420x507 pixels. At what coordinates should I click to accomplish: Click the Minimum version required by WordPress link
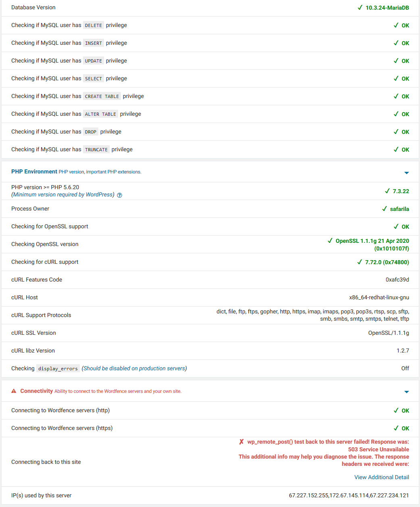tap(63, 194)
